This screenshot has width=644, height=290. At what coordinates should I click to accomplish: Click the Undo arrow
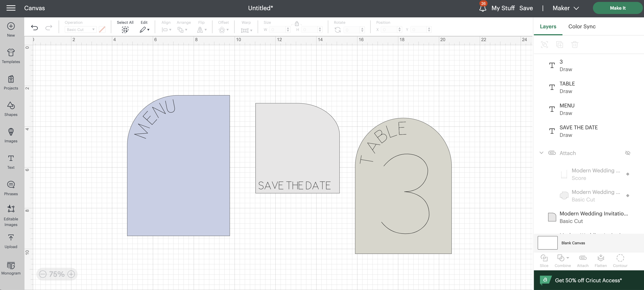pyautogui.click(x=34, y=28)
